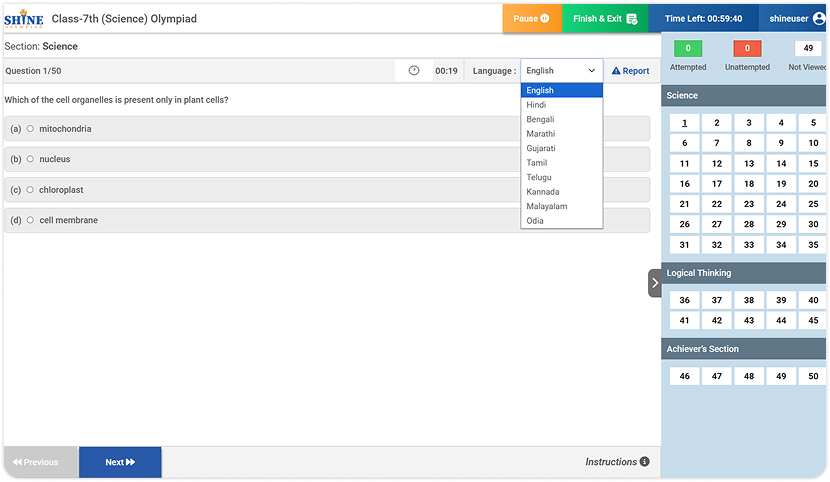This screenshot has width=830, height=482.
Task: Select Hindi from the language list
Action: [x=536, y=105]
